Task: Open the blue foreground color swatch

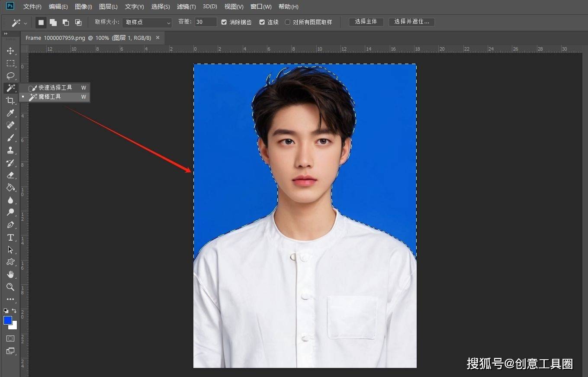Action: click(8, 320)
